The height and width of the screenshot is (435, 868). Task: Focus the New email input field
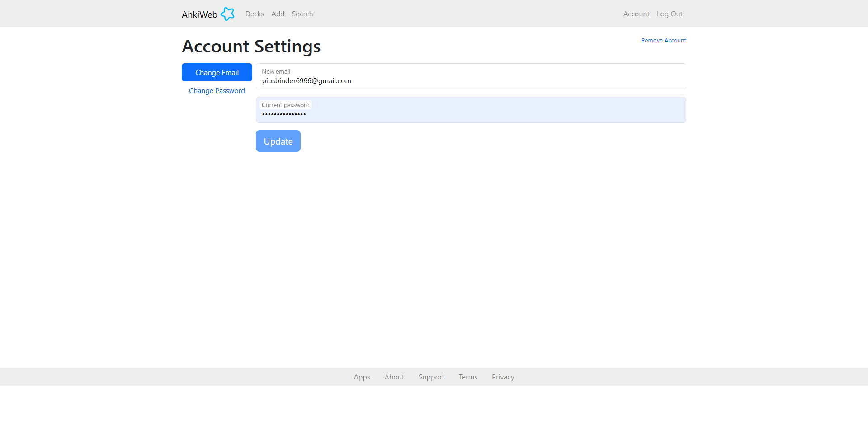click(x=470, y=81)
